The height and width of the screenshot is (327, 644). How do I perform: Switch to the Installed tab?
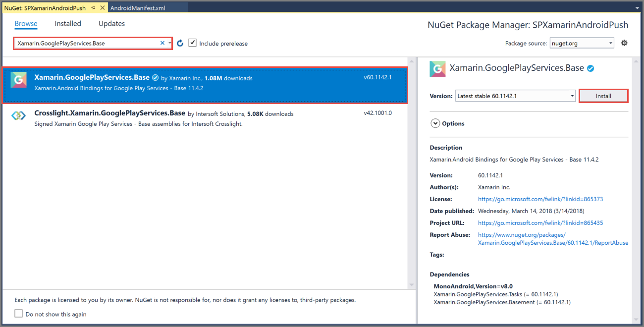[x=68, y=23]
